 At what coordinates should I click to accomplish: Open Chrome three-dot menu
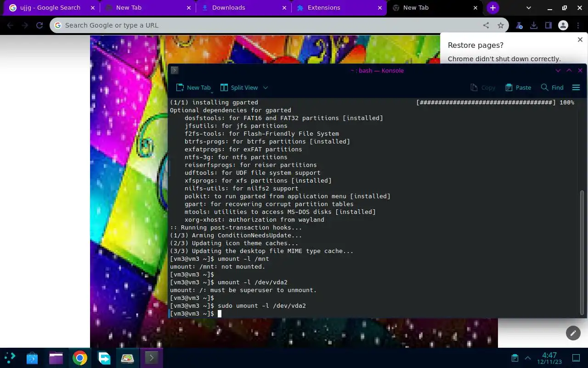pos(578,25)
